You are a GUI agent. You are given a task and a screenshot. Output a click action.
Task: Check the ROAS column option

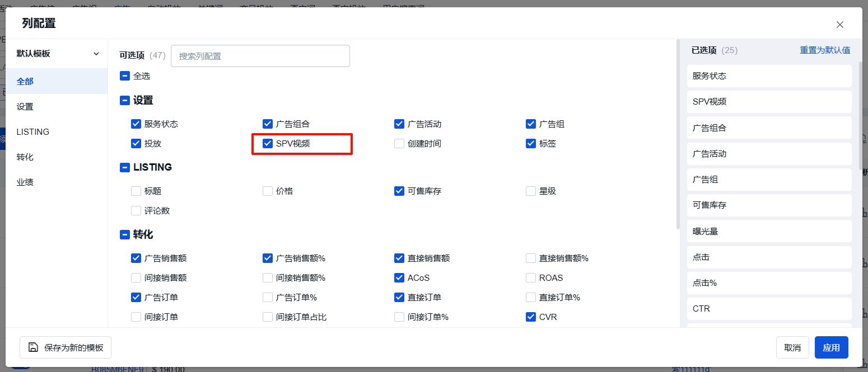pyautogui.click(x=531, y=278)
